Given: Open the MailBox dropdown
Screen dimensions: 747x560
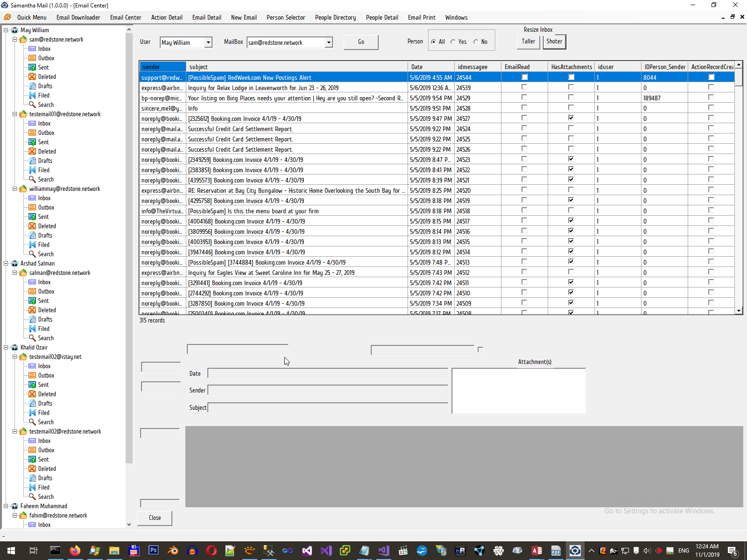Looking at the screenshot, I should point(329,42).
